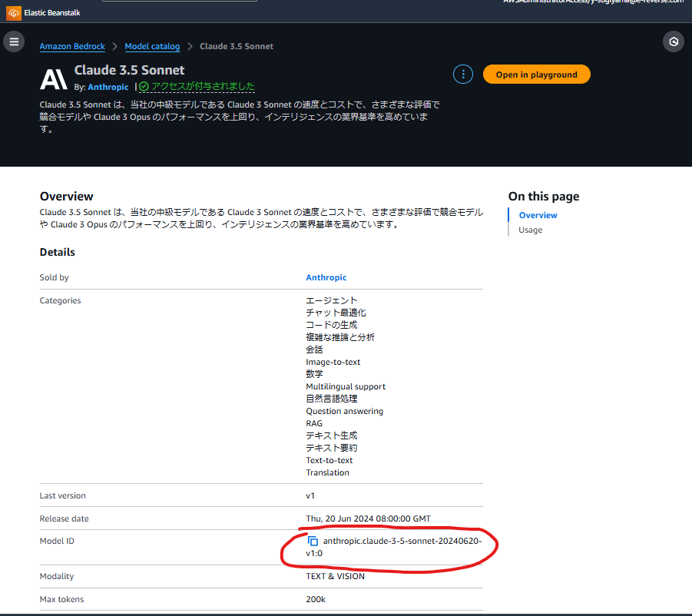Click the green access checkmark icon

144,87
